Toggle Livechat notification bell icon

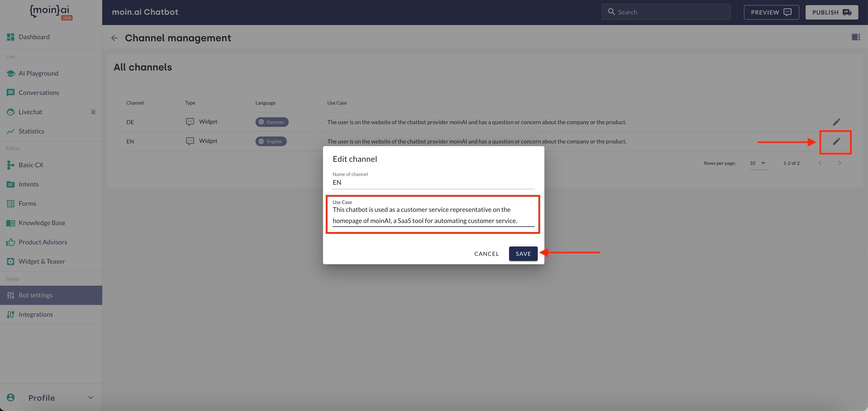point(93,112)
